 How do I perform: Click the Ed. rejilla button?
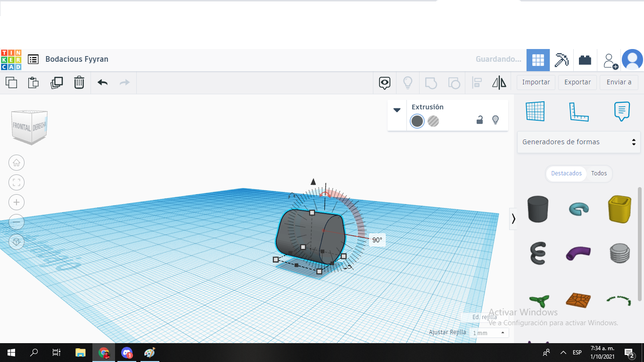coord(485,317)
